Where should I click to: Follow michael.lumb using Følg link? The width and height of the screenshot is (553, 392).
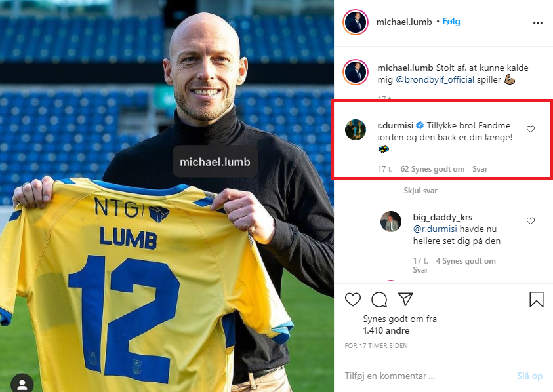pos(451,22)
